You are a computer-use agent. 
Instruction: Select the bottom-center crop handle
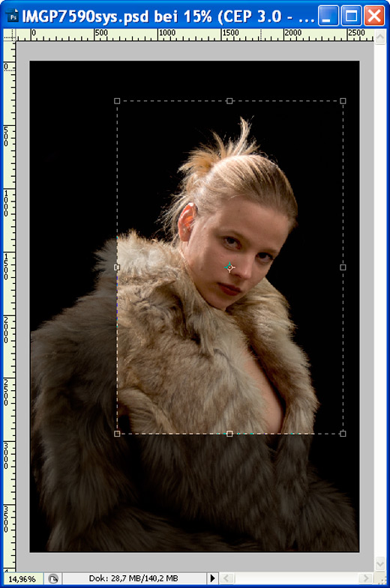[229, 434]
